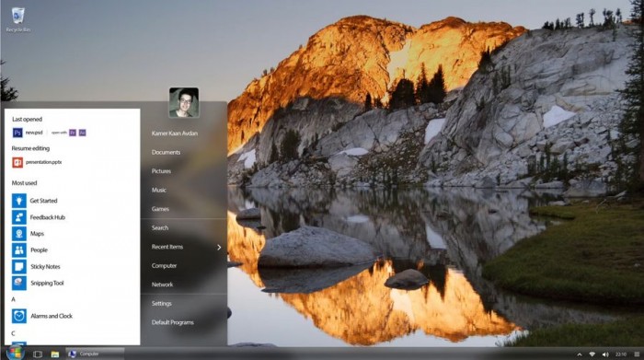The image size is (644, 360).
Task: Open Computer from the start menu
Action: 164,265
